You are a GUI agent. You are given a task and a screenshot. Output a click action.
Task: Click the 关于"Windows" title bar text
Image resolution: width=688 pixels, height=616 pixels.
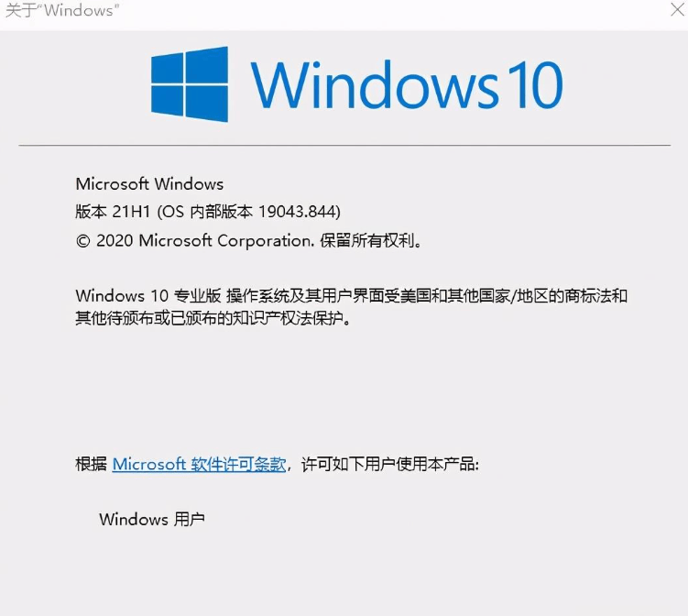click(62, 10)
